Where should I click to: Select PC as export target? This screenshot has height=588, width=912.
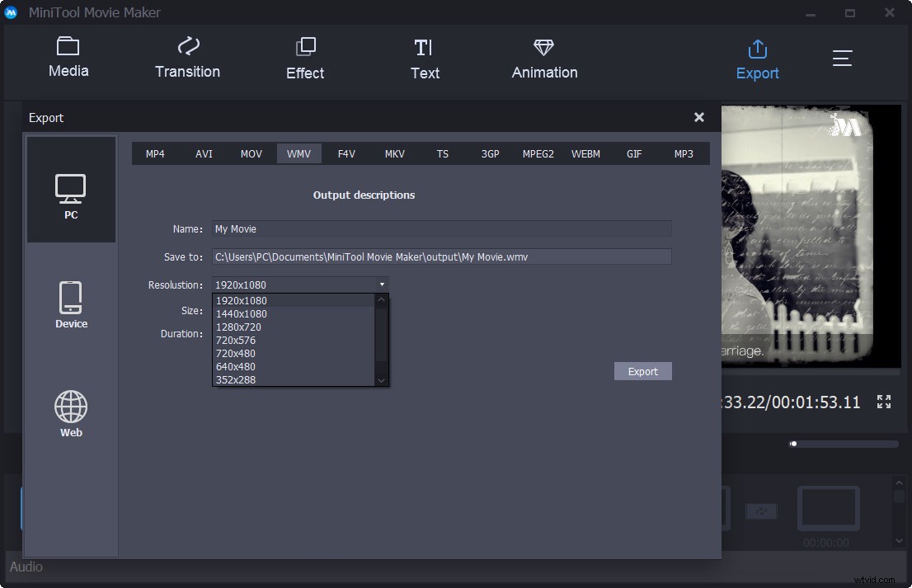click(x=71, y=190)
